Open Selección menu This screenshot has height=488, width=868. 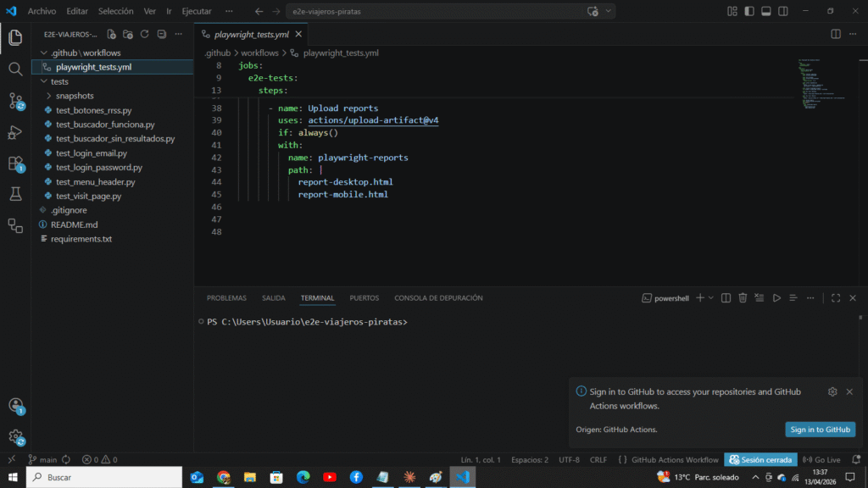point(115,11)
